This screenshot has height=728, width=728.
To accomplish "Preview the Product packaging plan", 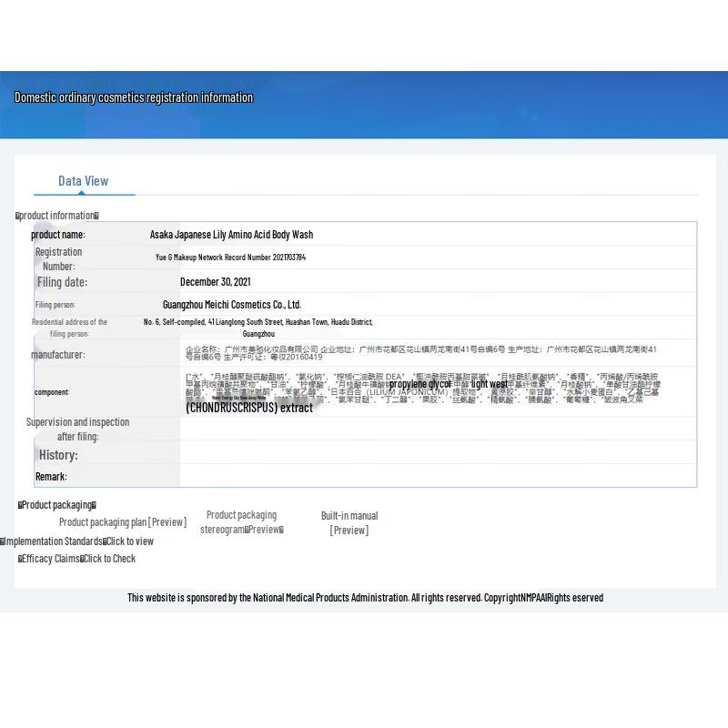I will point(122,522).
